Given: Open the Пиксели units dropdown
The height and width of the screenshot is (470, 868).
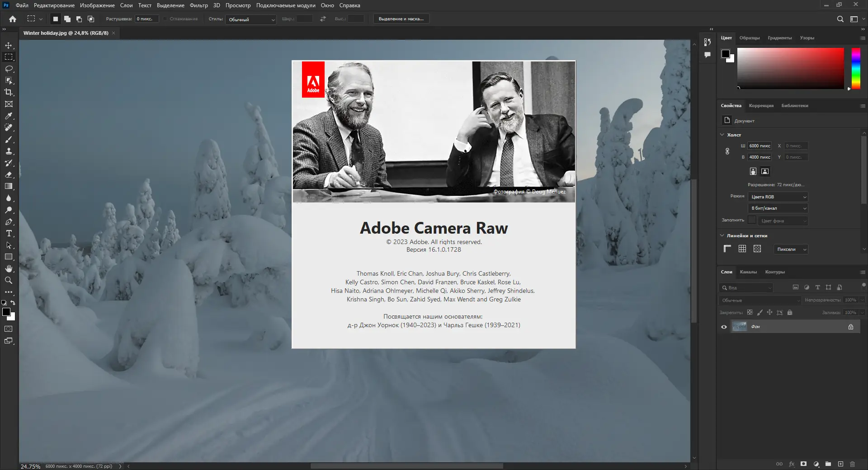Looking at the screenshot, I should click(x=791, y=249).
